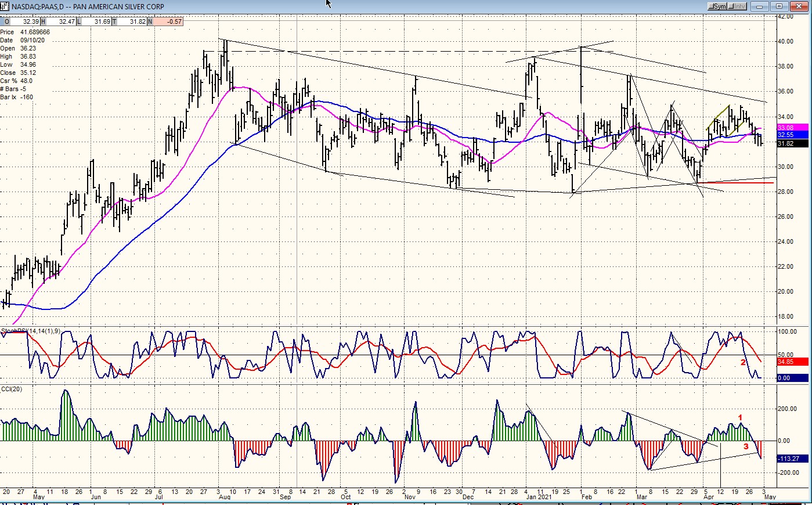
Task: Click the chart window icon in title bar
Action: coord(5,6)
